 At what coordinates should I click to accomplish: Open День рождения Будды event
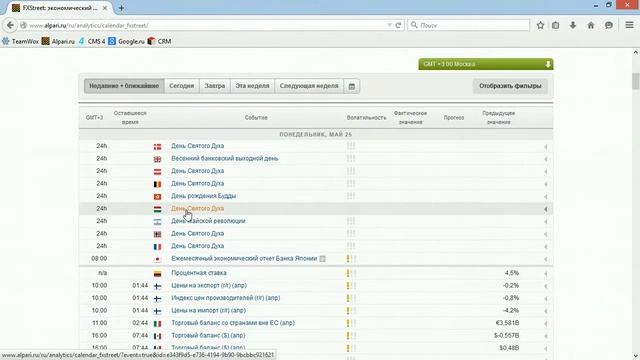click(203, 196)
